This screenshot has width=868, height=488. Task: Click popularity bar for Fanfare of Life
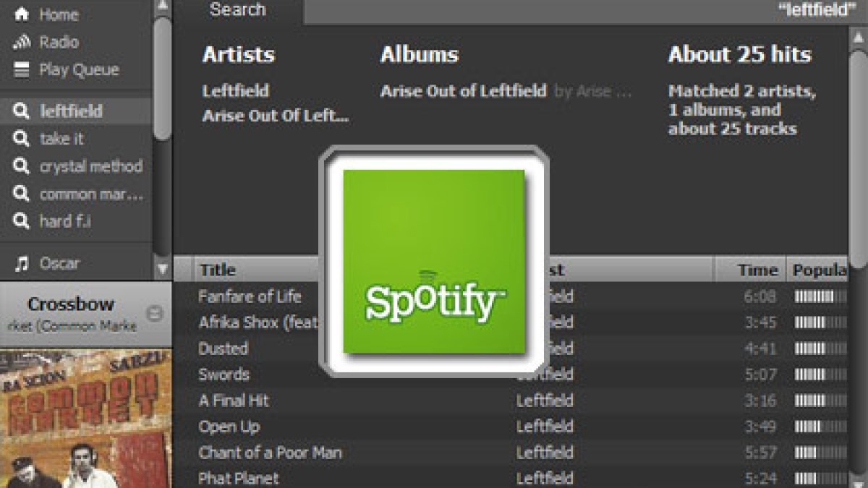[x=821, y=296]
